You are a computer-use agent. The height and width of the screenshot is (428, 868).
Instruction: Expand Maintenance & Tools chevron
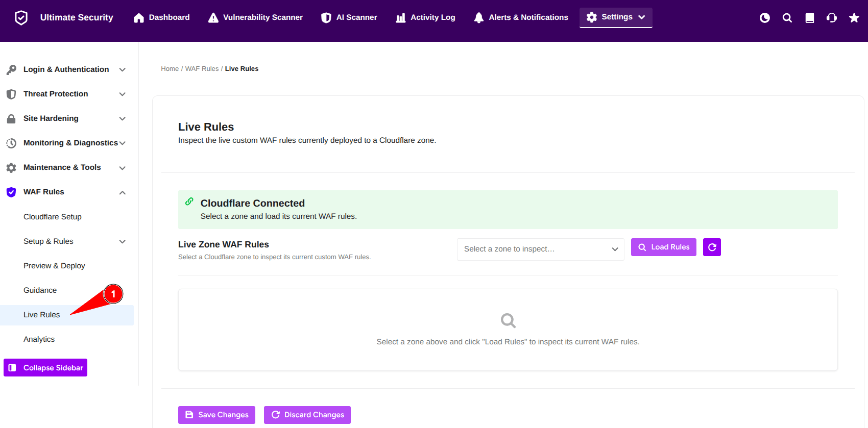[x=123, y=168]
